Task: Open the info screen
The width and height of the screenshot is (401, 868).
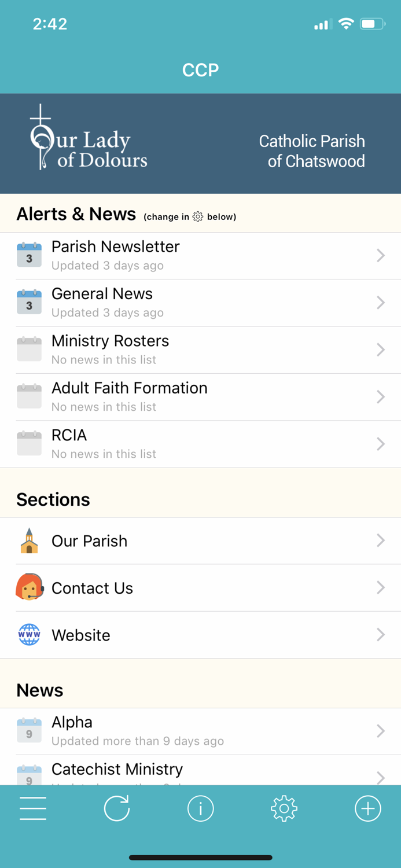Action: click(200, 808)
